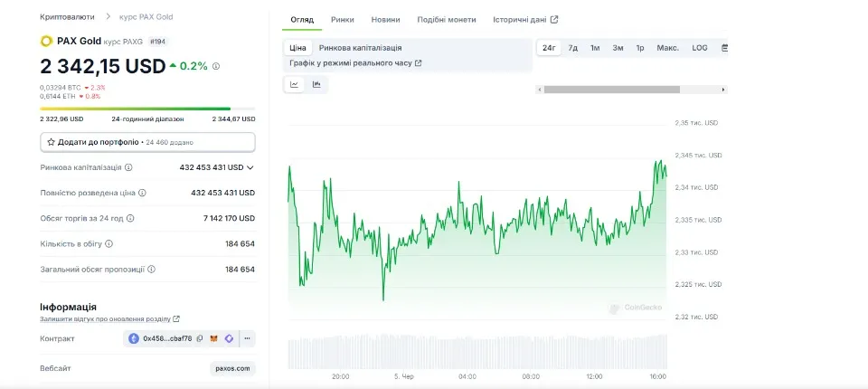Image resolution: width=868 pixels, height=389 pixels.
Task: Click info icon beside Кількість в обігу
Action: [x=110, y=243]
